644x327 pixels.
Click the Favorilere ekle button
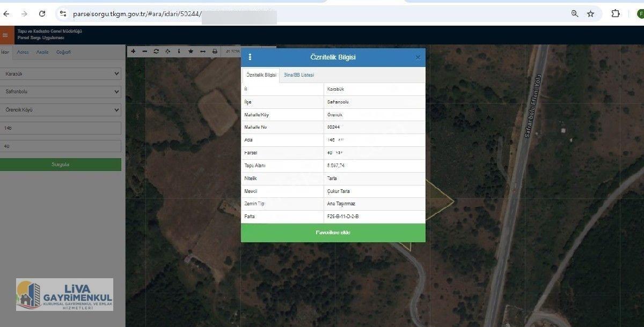[x=333, y=233]
